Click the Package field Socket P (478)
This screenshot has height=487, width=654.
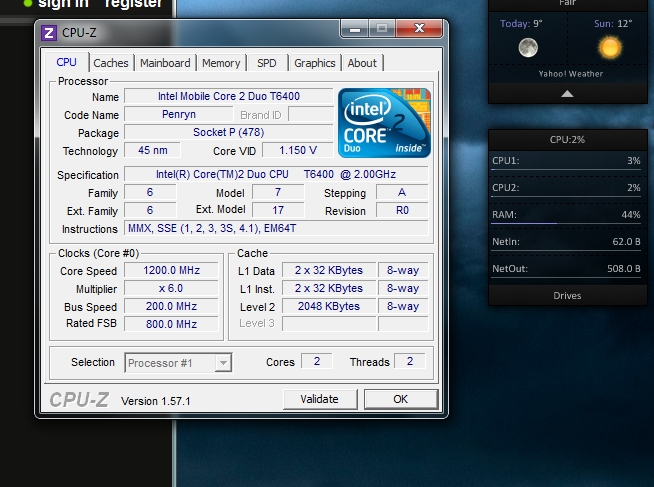point(229,132)
